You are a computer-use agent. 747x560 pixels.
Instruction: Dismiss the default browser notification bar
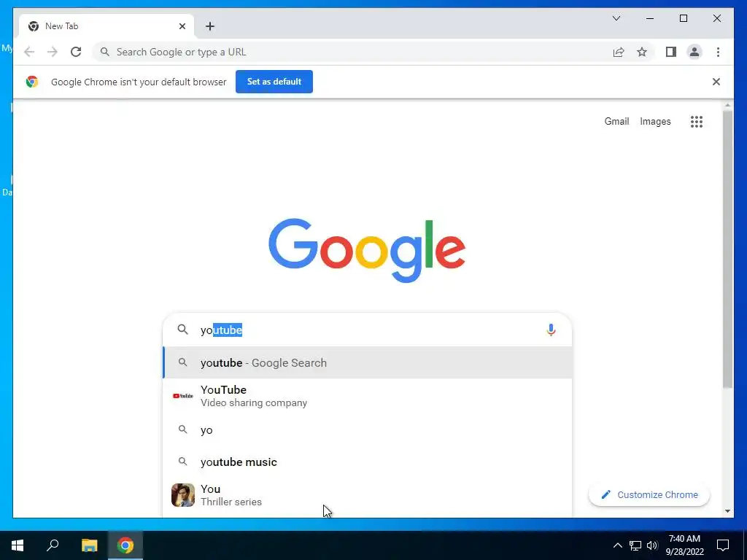716,82
